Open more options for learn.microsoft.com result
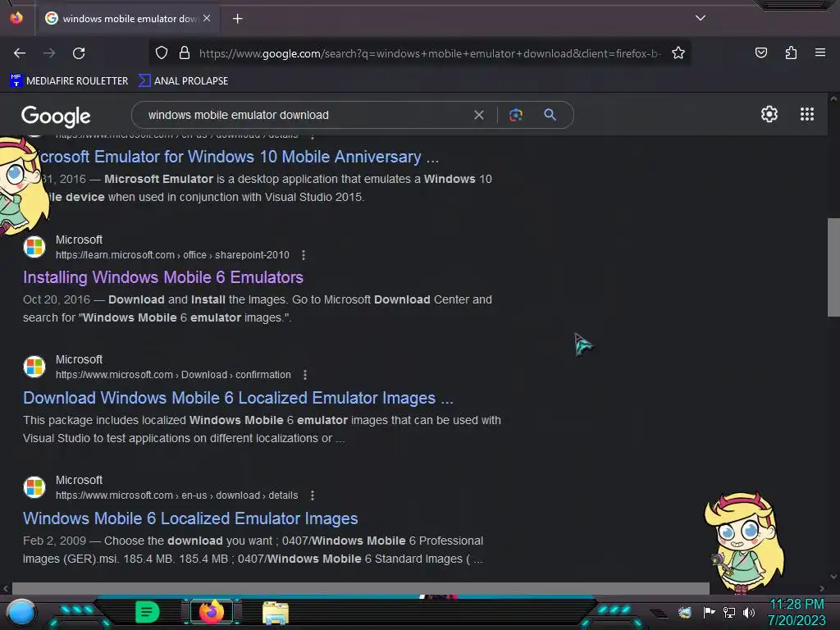 (x=304, y=255)
